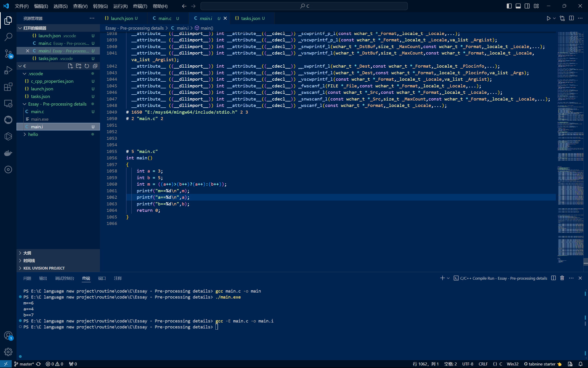Open Source Control view with 14 badge
588x368 pixels.
8,54
